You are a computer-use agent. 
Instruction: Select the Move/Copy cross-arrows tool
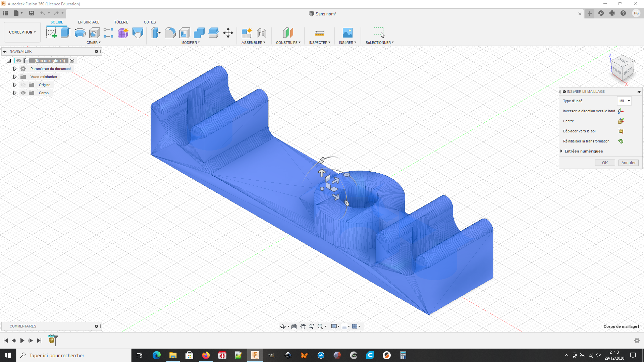point(228,33)
